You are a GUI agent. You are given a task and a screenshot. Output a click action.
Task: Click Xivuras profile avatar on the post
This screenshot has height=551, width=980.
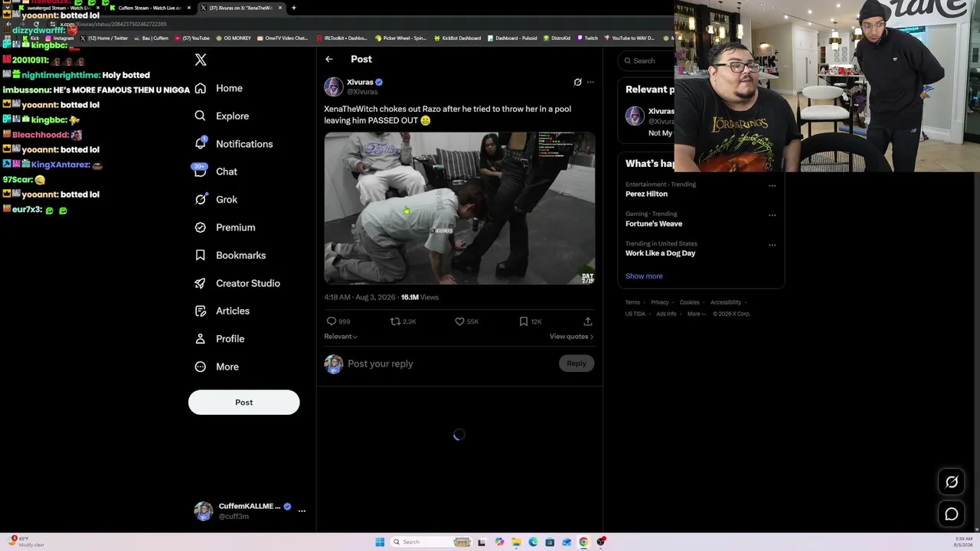(334, 86)
